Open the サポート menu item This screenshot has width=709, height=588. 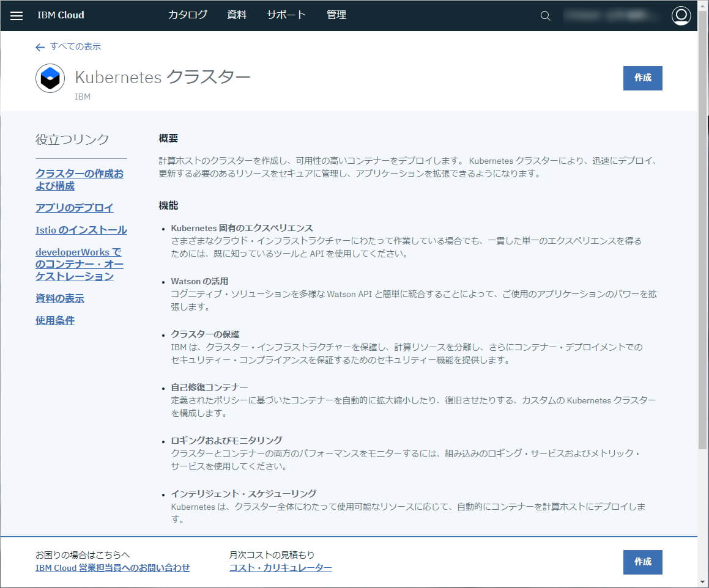tap(286, 15)
